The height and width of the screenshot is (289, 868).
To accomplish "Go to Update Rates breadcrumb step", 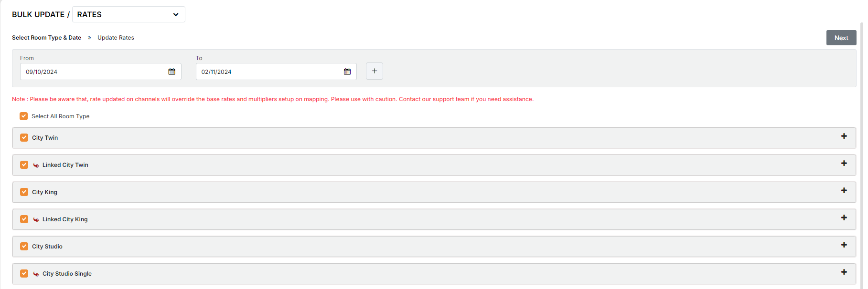I will (116, 38).
